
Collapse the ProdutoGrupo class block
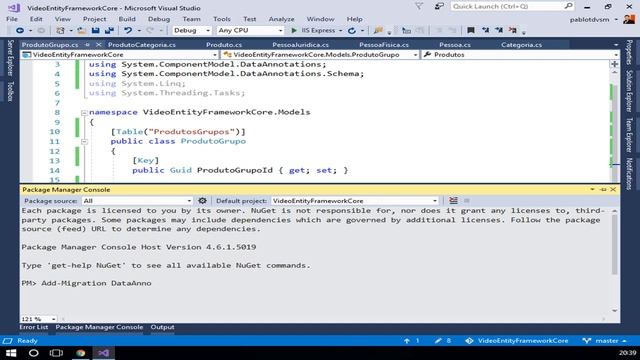(x=84, y=142)
